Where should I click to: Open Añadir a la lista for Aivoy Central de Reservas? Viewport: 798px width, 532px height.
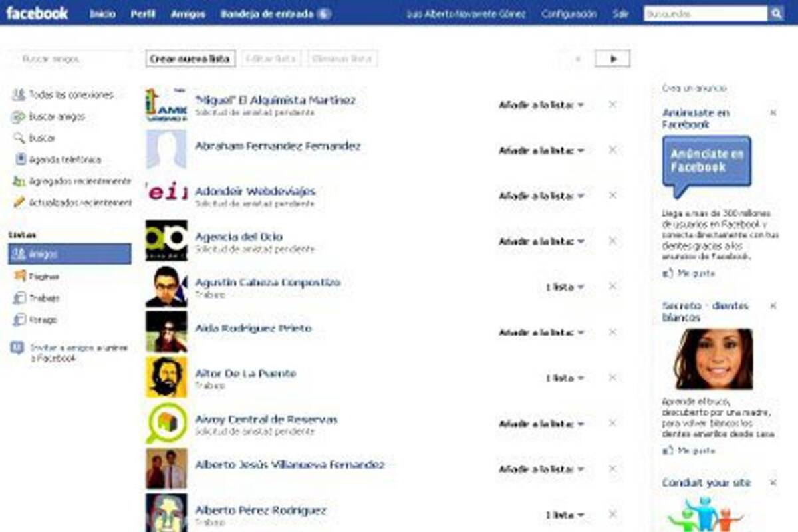(541, 423)
